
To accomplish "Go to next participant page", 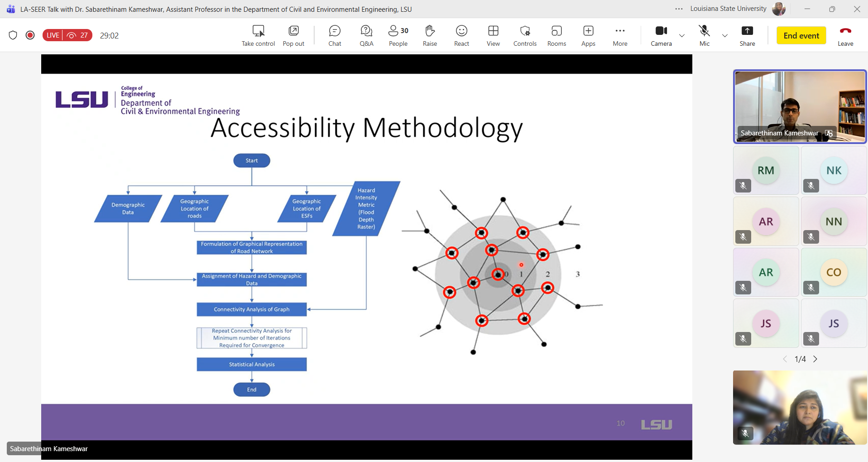I will tap(815, 359).
